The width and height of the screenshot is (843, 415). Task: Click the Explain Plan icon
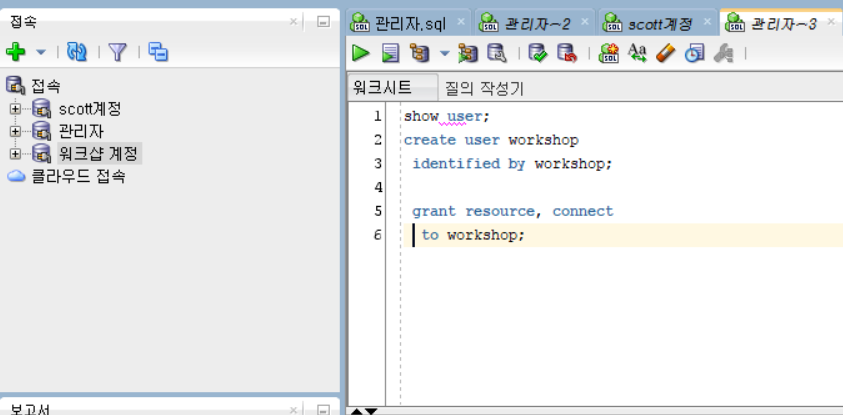click(x=419, y=53)
